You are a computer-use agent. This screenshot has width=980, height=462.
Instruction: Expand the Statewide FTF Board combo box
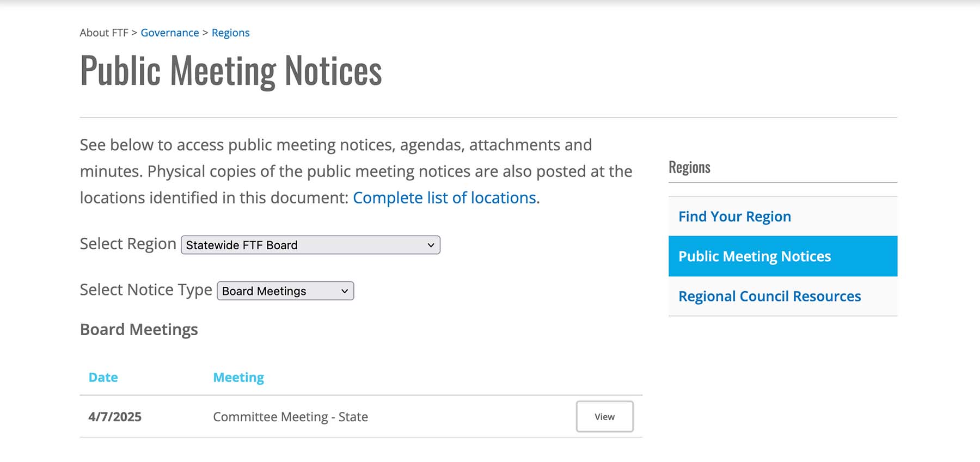coord(310,245)
